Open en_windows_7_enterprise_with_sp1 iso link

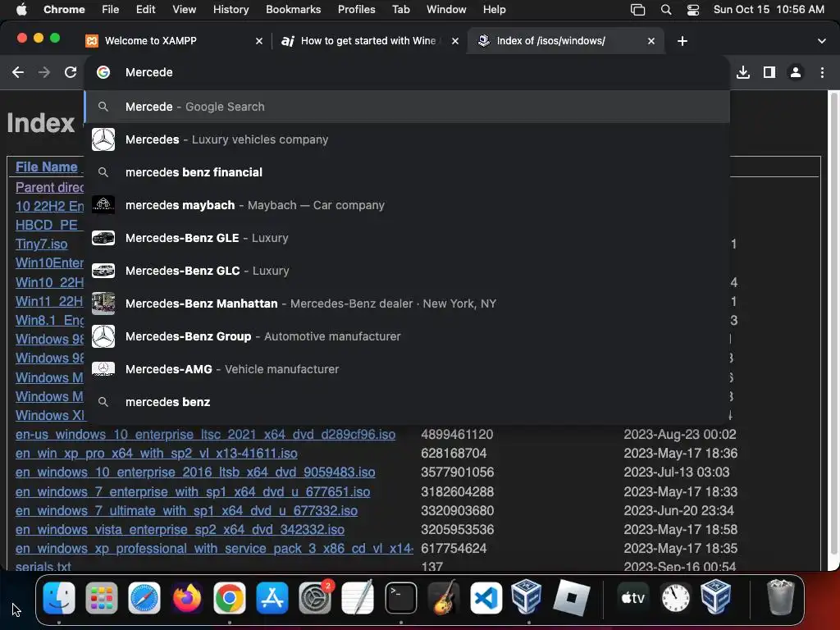point(193,492)
